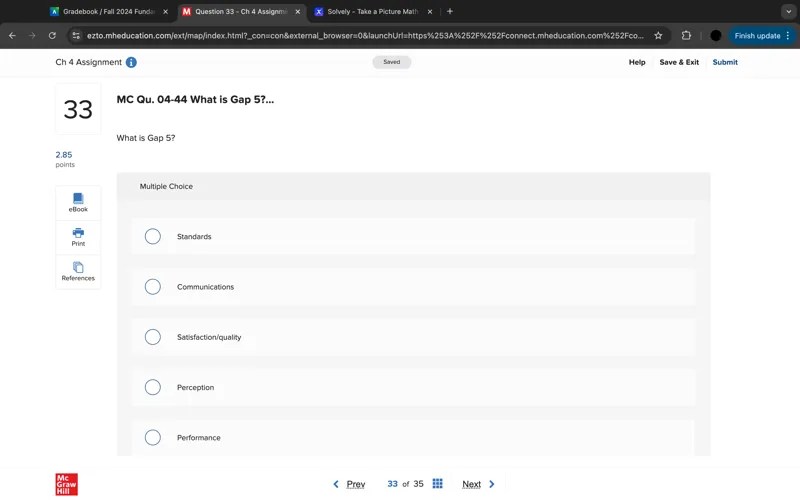Screen dimensions: 800x500
Task: Open site information icon in address bar
Action: pos(76,36)
